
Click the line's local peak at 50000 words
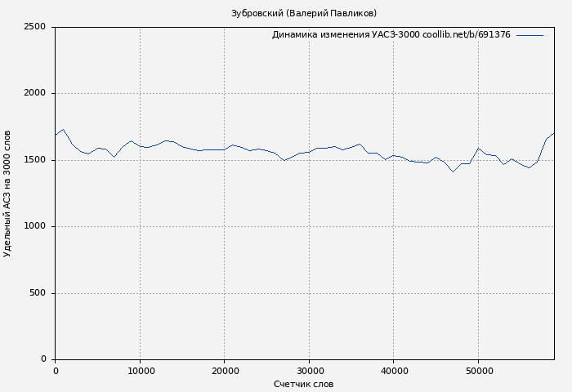click(479, 149)
